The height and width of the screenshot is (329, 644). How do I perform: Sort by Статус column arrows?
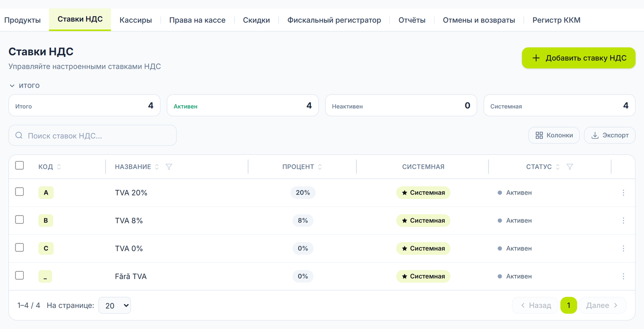point(558,167)
